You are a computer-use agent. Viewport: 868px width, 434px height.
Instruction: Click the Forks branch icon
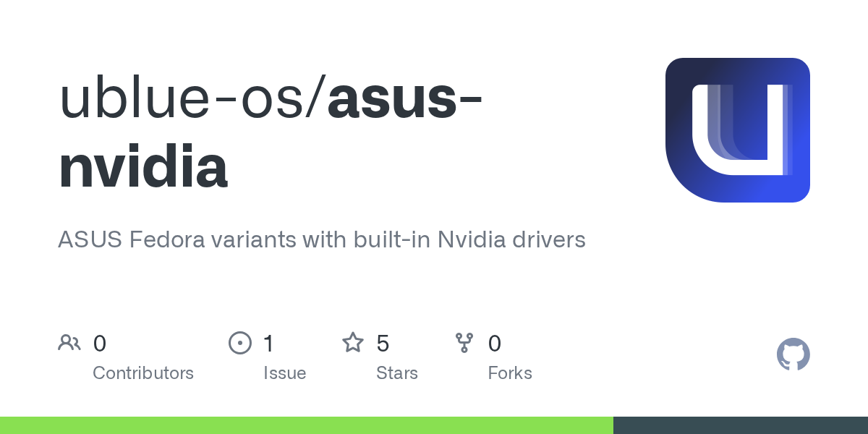(464, 343)
